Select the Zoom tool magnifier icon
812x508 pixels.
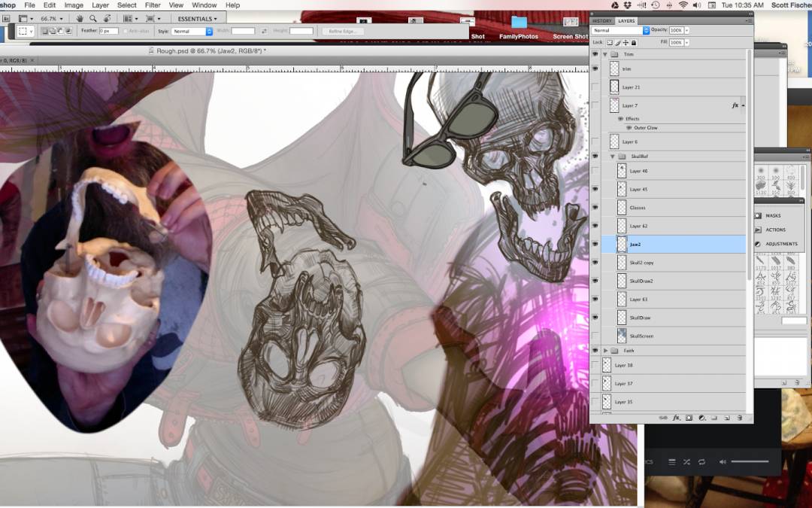click(92, 18)
